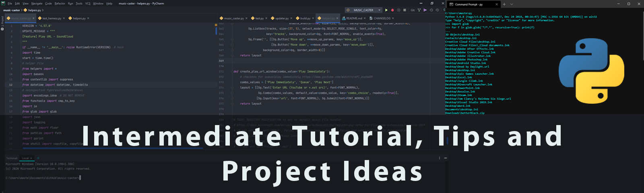Click the Windows Terminal scrollbar
The height and width of the screenshot is (193, 644).
tap(642, 36)
